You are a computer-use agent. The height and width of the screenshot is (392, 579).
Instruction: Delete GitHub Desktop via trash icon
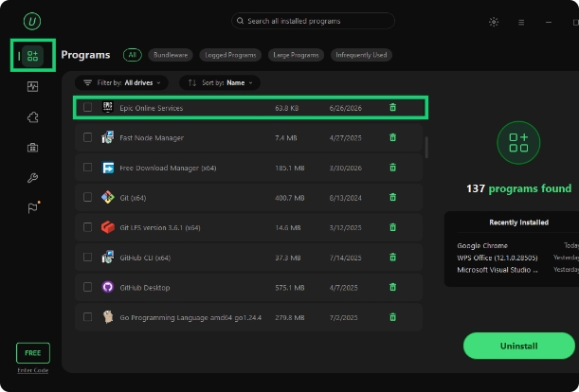[x=392, y=287]
